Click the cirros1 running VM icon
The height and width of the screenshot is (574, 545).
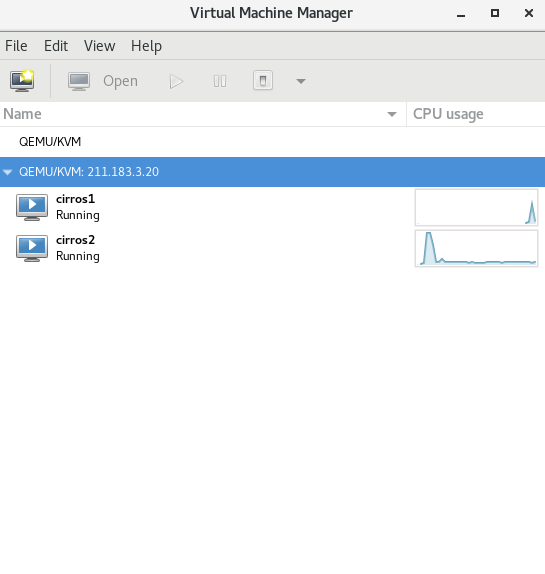tap(32, 207)
